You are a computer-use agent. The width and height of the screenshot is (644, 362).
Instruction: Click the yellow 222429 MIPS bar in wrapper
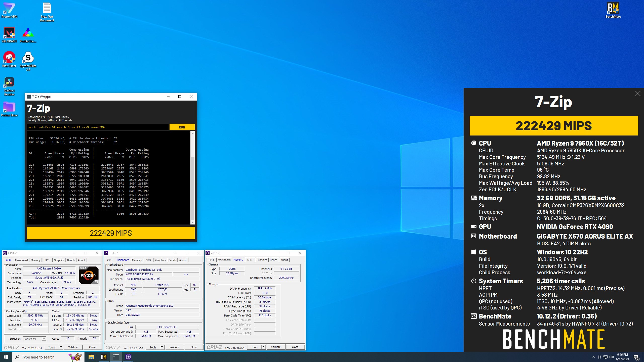tap(111, 233)
